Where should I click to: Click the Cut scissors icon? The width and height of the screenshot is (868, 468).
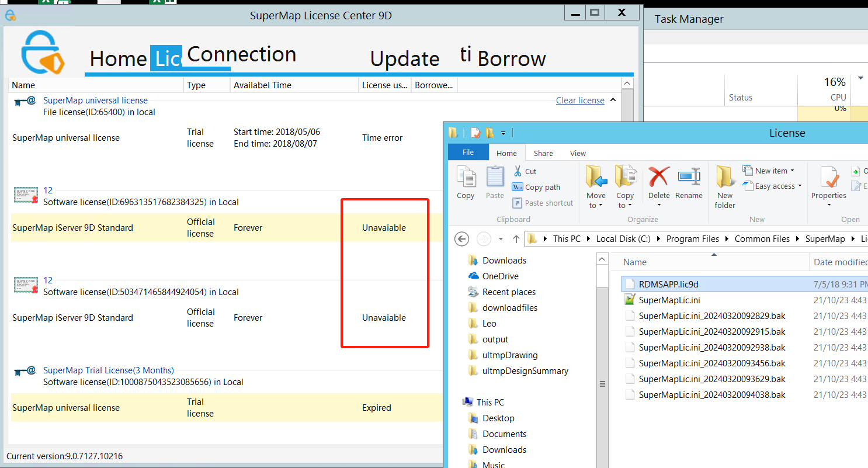tap(518, 171)
